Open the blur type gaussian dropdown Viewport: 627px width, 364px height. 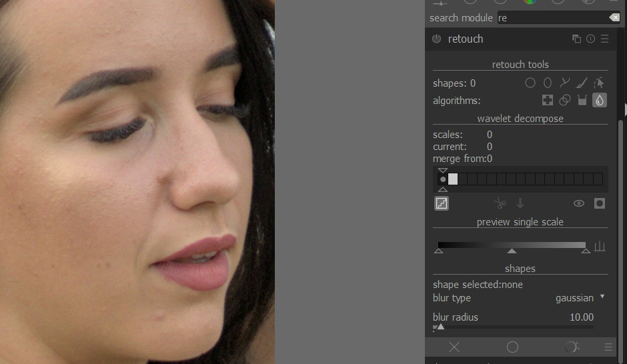[520, 298]
